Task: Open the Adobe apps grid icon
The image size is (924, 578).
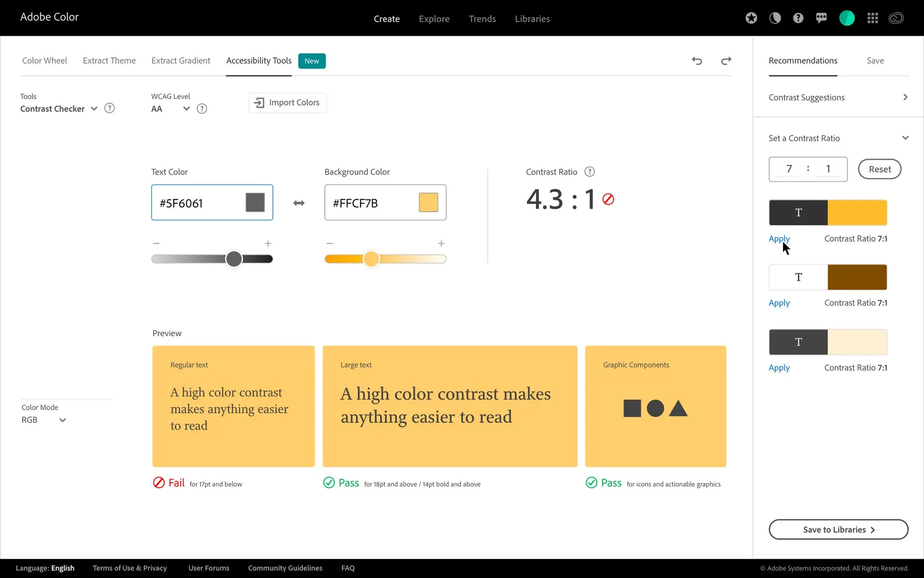Action: tap(873, 18)
